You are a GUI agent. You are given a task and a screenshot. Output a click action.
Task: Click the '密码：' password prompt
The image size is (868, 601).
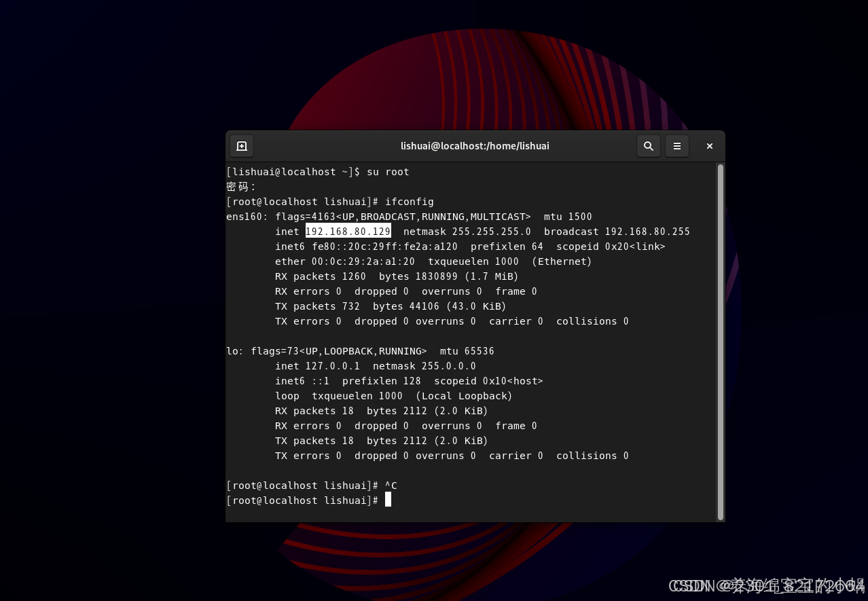pyautogui.click(x=241, y=187)
